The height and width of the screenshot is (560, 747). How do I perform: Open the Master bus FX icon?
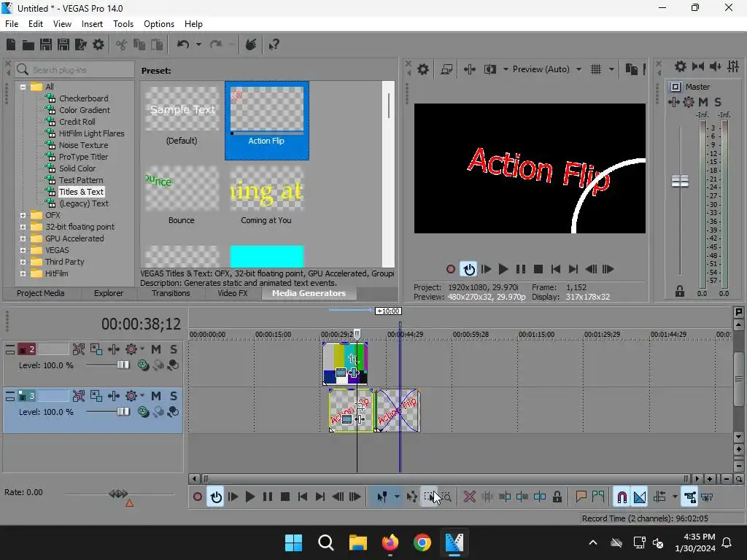pyautogui.click(x=673, y=102)
